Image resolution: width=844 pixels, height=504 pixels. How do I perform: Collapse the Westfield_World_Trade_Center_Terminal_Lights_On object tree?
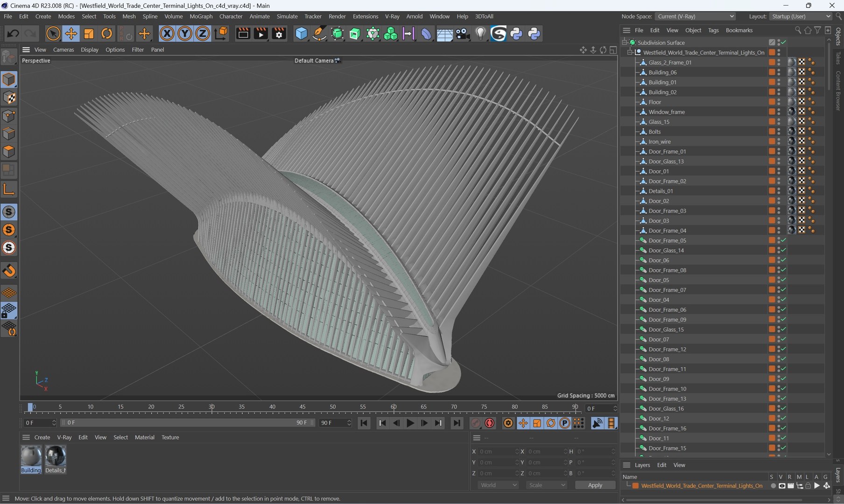[630, 52]
